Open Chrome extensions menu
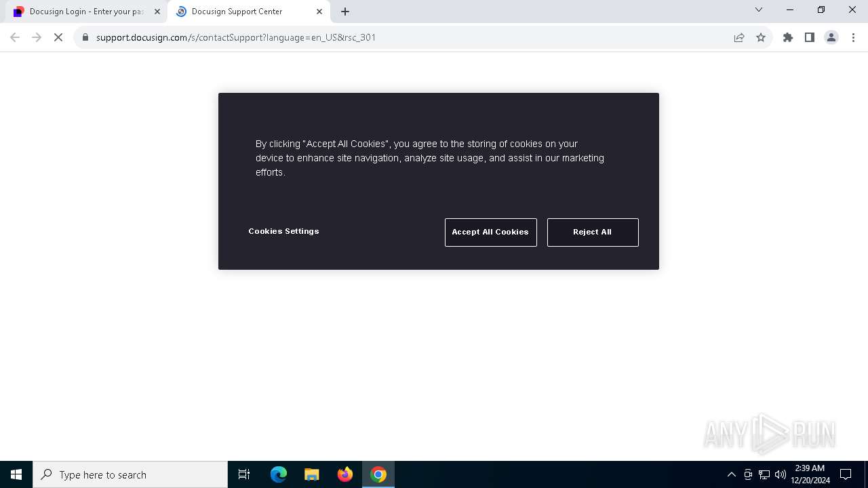This screenshot has height=488, width=868. 788,37
